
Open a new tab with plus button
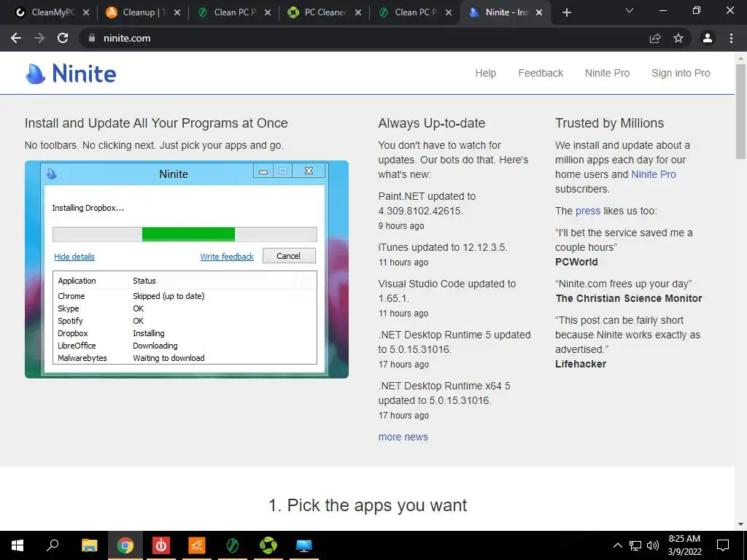pyautogui.click(x=566, y=12)
